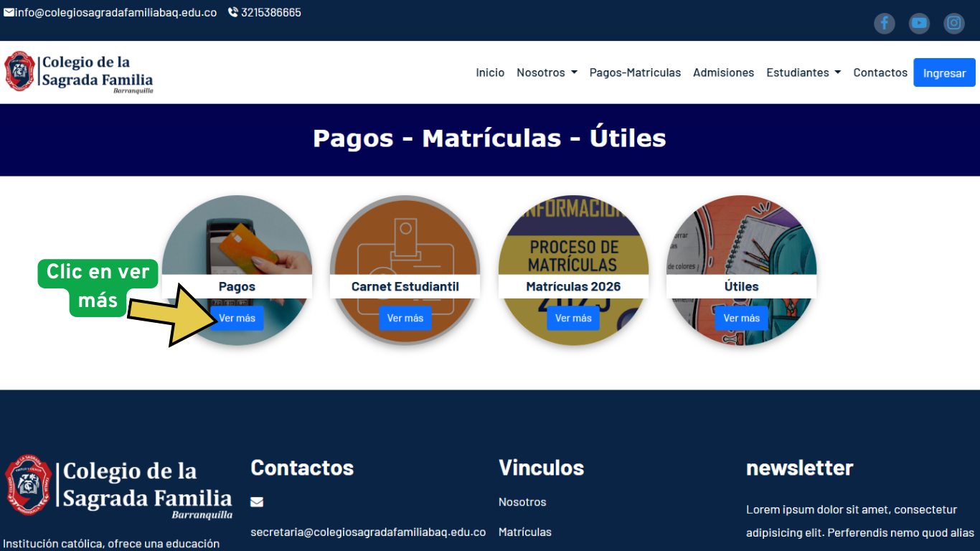Click the footer school crest logo
Viewport: 980px width, 551px height.
(x=28, y=485)
